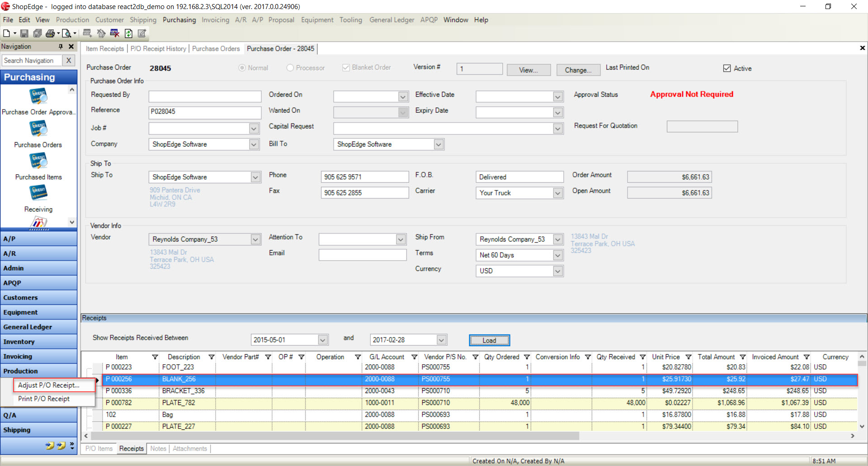Open the Carrier dropdown
Image resolution: width=868 pixels, height=466 pixels.
click(558, 193)
